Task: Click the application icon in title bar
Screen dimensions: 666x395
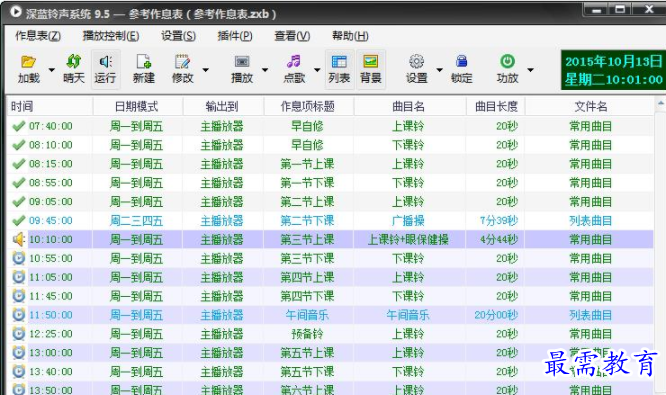Action: [x=16, y=11]
